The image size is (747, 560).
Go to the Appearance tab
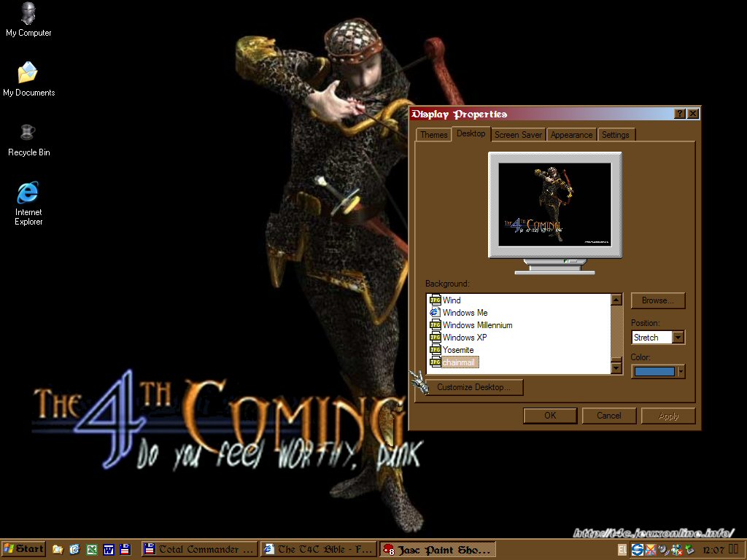coord(571,135)
